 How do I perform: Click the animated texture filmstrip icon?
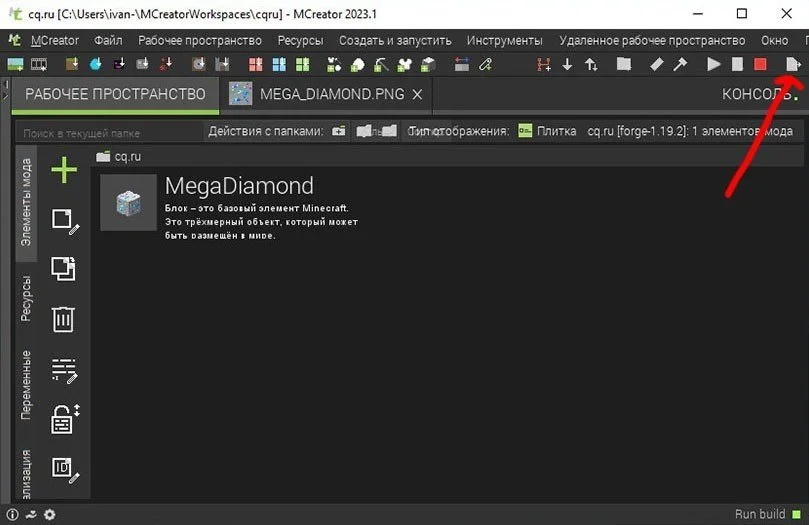[x=39, y=64]
